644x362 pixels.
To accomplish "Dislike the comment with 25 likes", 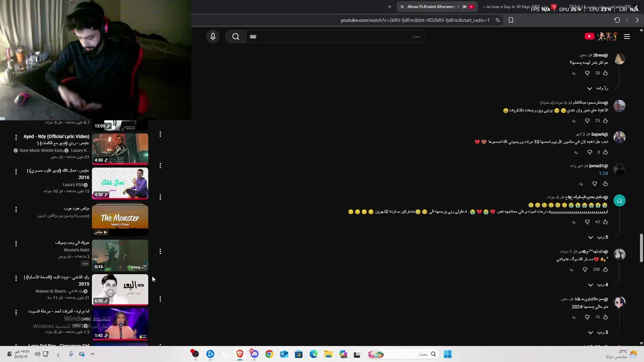I will click(587, 121).
